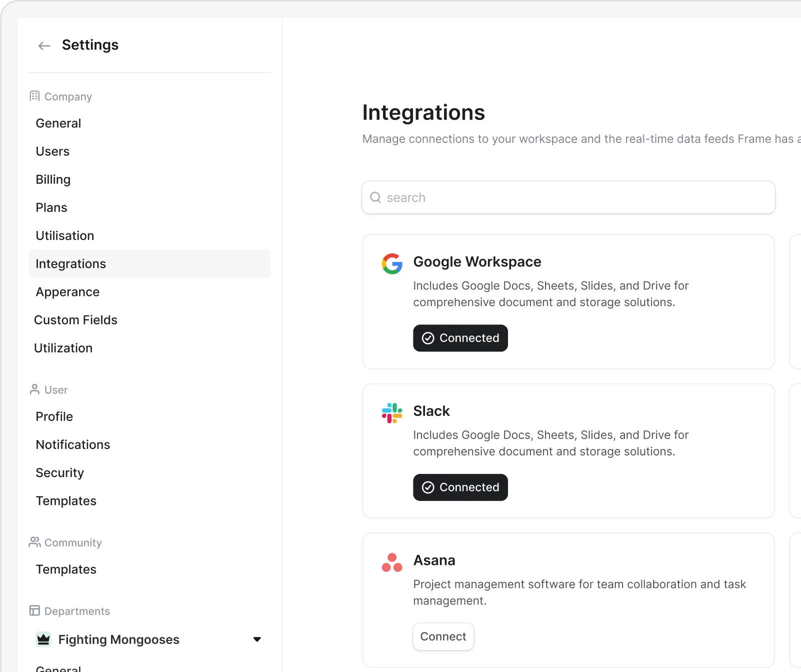Focus the integrations search field

coord(575,197)
